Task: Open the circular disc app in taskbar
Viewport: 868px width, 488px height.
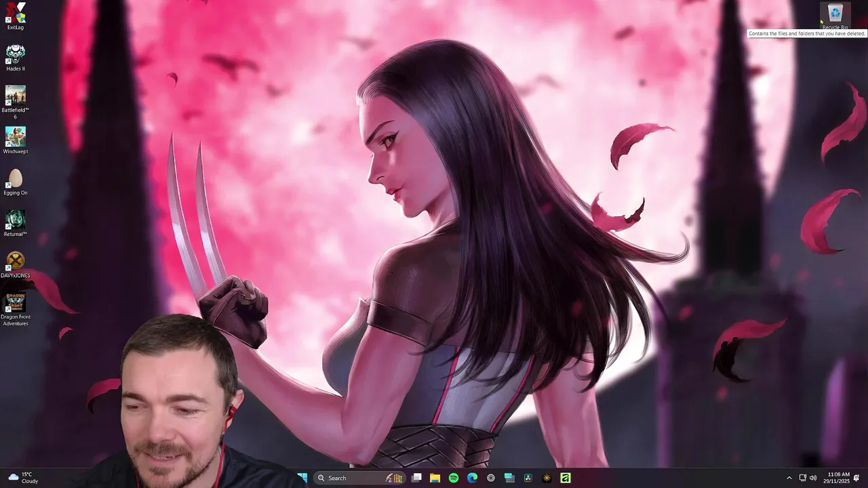Action: pos(491,478)
